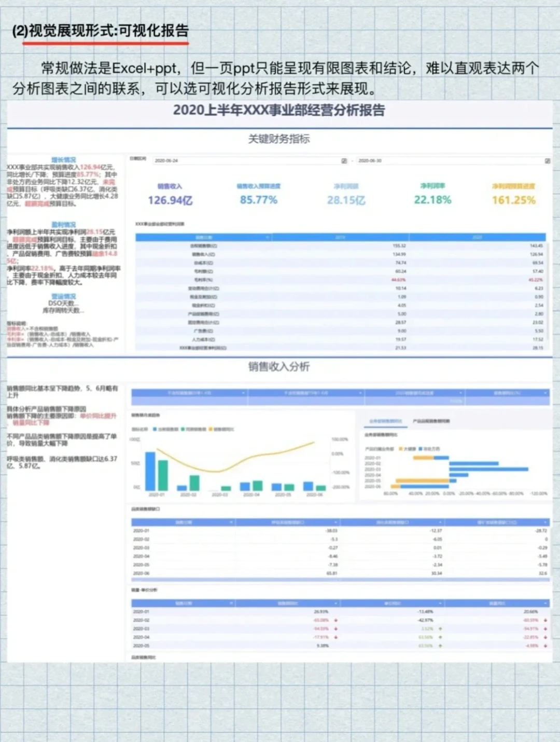Click green up arrow in 2020-05 row
560x742 pixels.
[x=440, y=646]
